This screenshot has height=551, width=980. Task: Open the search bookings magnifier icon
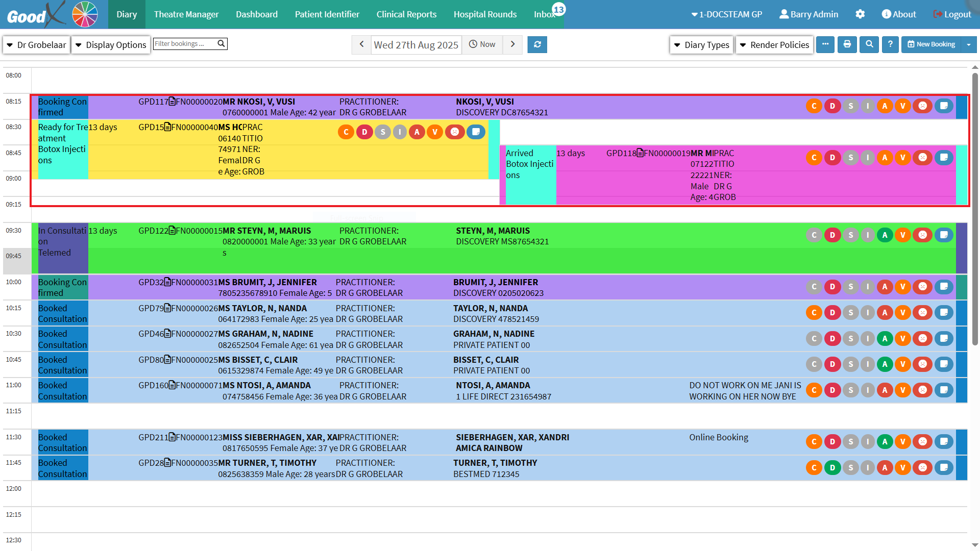[x=869, y=44]
